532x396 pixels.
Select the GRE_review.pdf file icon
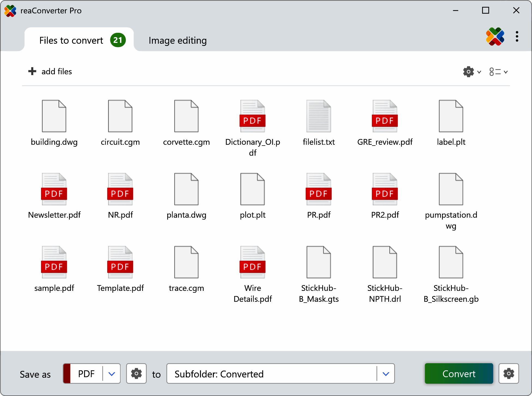pos(385,116)
